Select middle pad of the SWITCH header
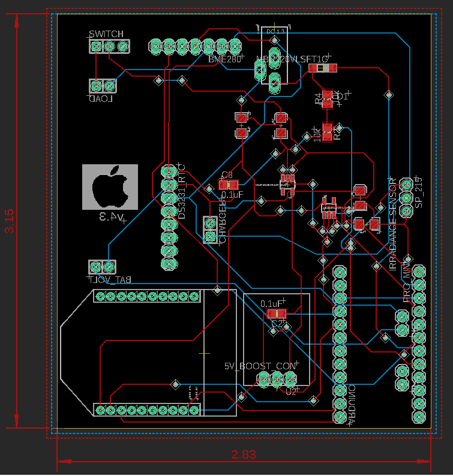The width and height of the screenshot is (453, 476). (109, 46)
